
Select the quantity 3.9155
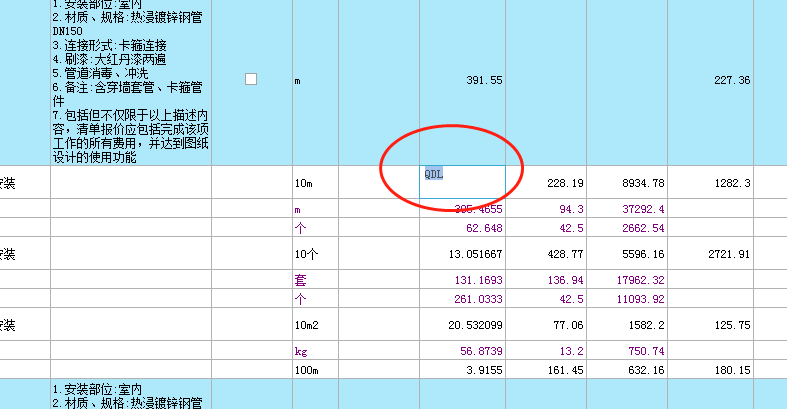pyautogui.click(x=484, y=370)
